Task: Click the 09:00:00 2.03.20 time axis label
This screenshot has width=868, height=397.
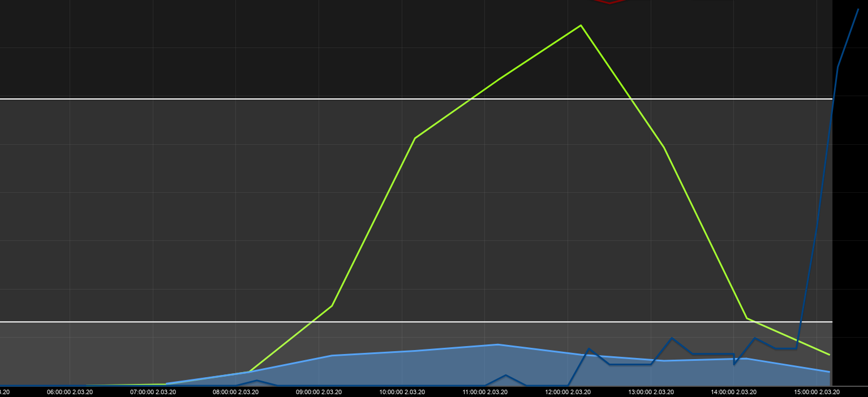Action: pyautogui.click(x=319, y=392)
